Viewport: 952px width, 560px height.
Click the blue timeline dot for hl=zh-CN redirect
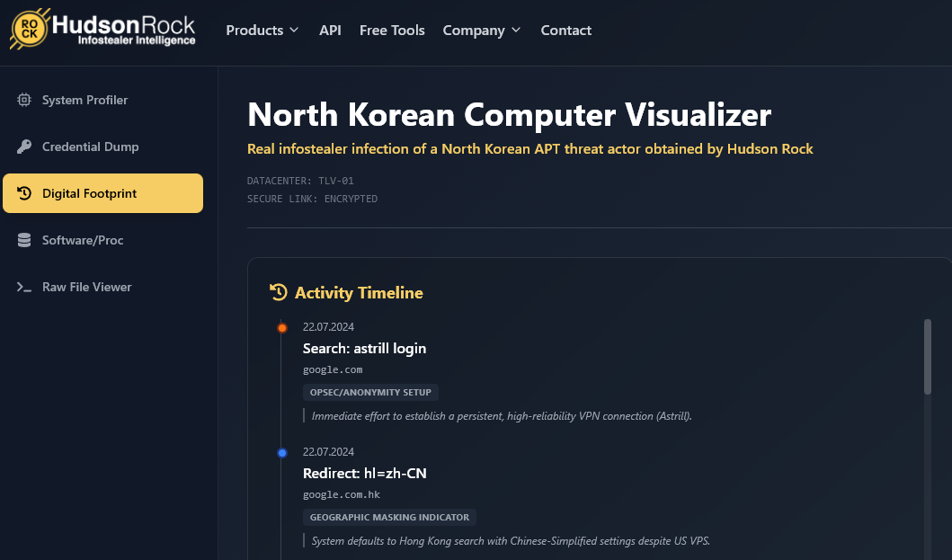point(281,452)
